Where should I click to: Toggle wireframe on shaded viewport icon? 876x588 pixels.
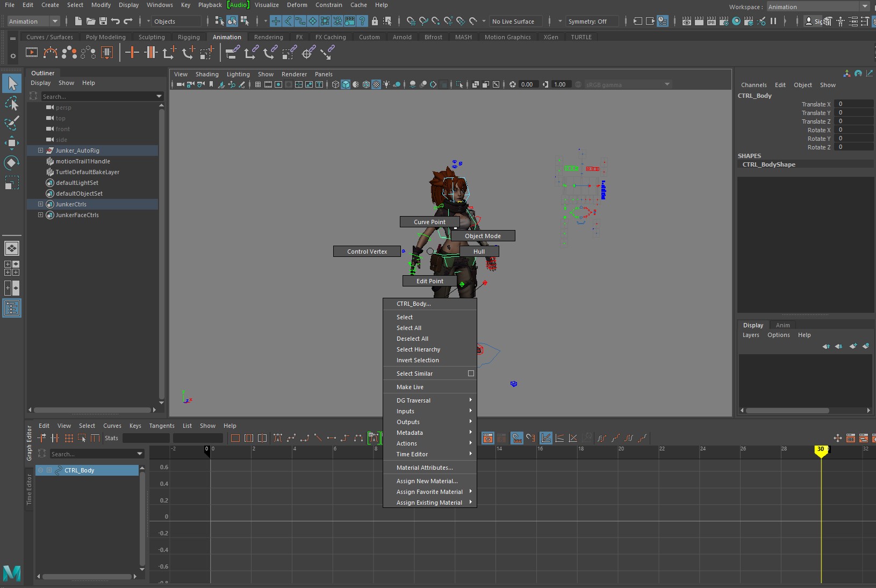click(x=366, y=84)
